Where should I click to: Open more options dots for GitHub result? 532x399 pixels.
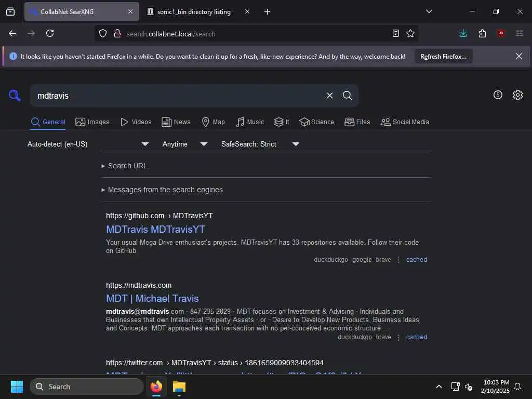pyautogui.click(x=398, y=260)
